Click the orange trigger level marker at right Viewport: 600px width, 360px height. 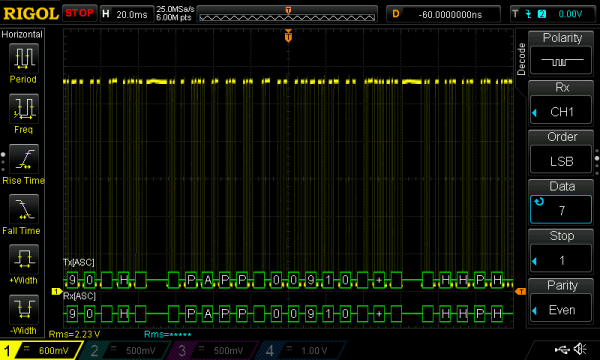click(520, 292)
